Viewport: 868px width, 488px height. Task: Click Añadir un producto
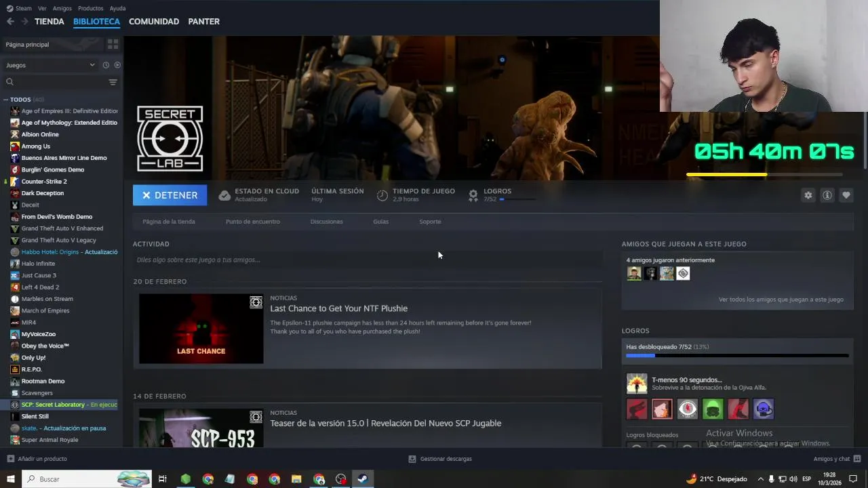click(x=37, y=459)
